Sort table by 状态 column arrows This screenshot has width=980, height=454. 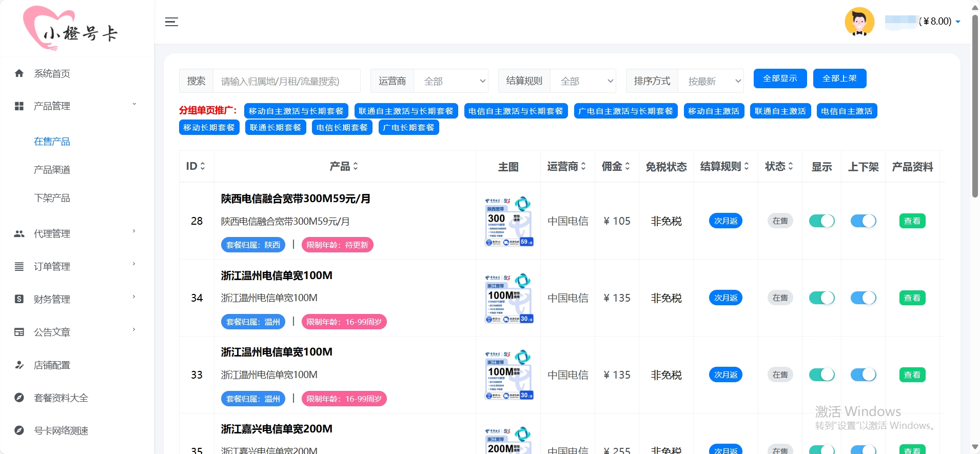click(x=791, y=166)
